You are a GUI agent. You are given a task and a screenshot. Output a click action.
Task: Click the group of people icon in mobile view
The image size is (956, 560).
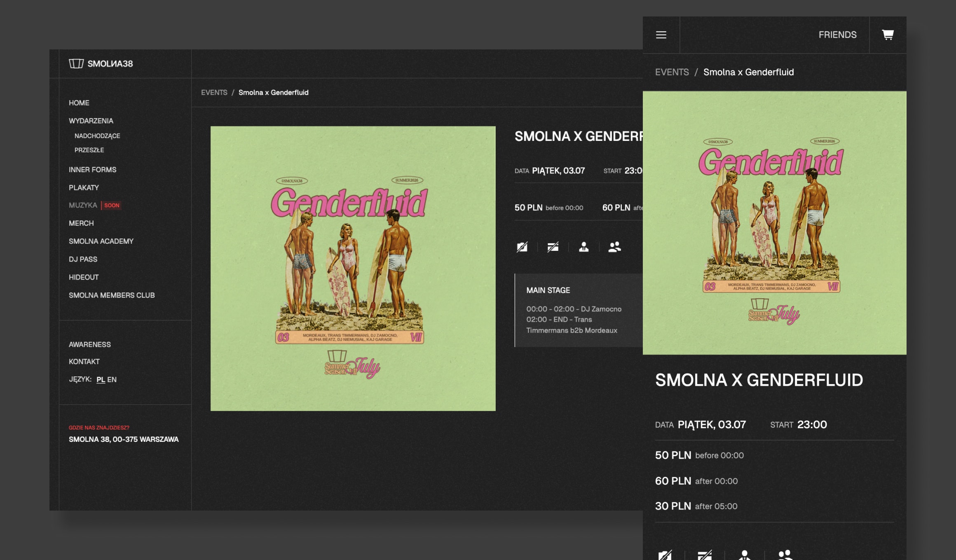click(785, 555)
